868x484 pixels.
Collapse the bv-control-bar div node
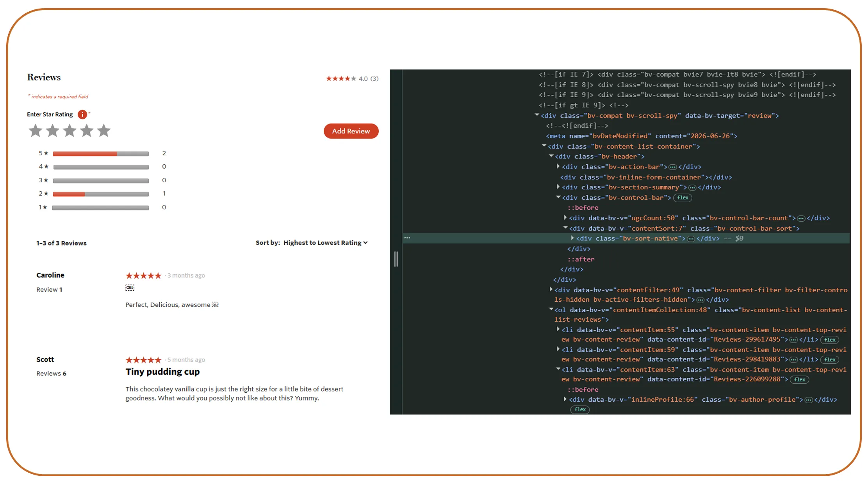tap(558, 197)
